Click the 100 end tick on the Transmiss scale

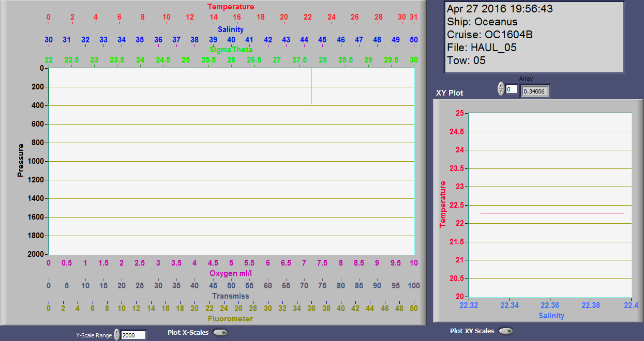pos(414,286)
